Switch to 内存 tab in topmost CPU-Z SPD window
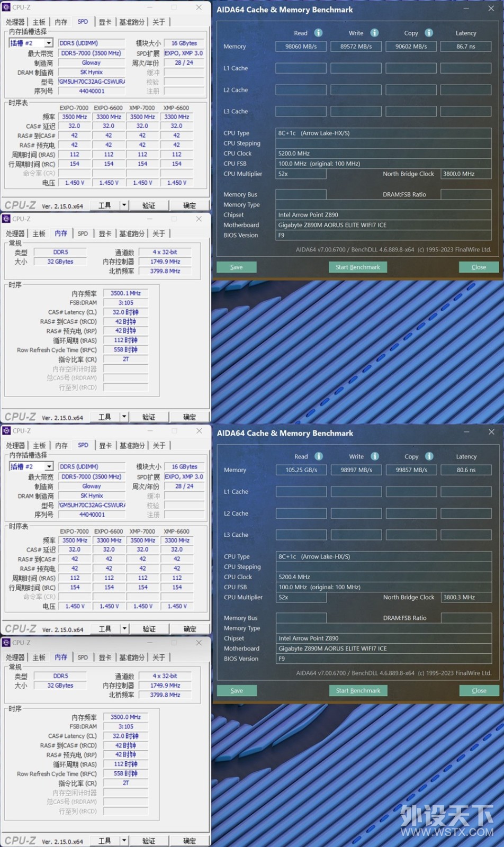This screenshot has height=847, width=504. [61, 22]
